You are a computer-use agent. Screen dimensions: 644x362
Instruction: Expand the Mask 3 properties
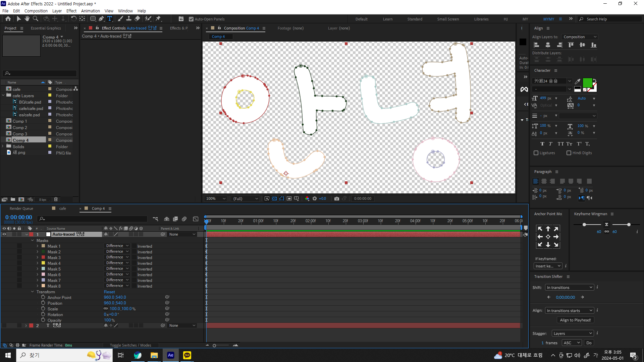click(x=38, y=257)
